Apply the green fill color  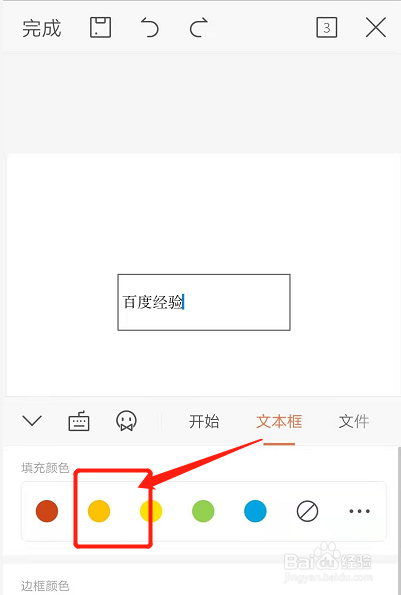[x=203, y=511]
